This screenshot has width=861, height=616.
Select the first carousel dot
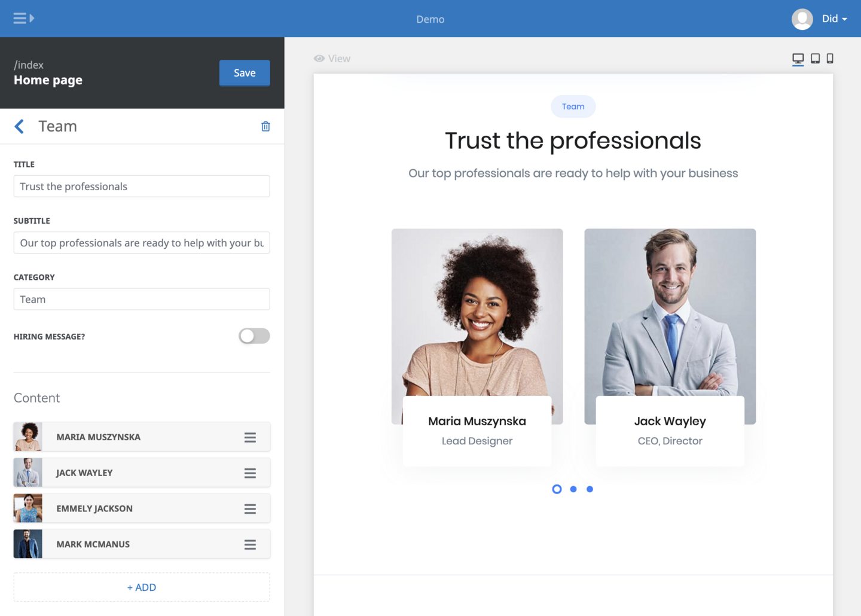[x=557, y=489]
